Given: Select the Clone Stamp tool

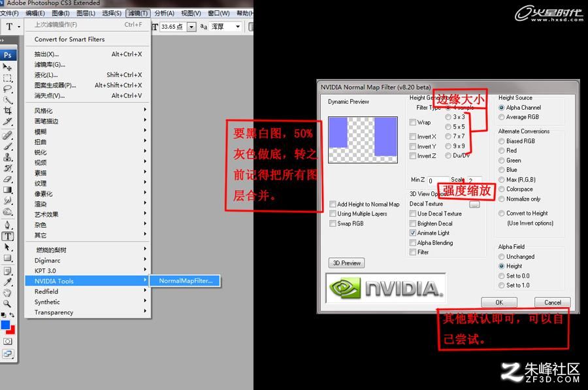Looking at the screenshot, I should pyautogui.click(x=7, y=157).
